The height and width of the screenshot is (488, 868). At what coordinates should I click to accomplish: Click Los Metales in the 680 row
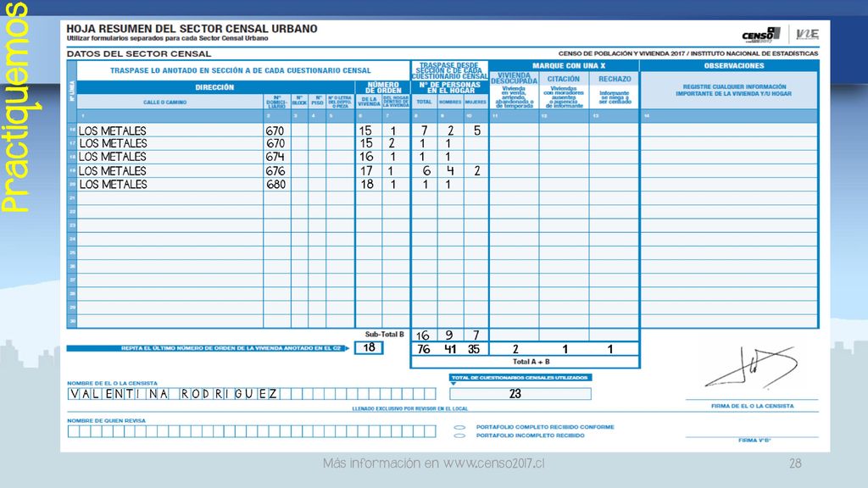tap(113, 184)
